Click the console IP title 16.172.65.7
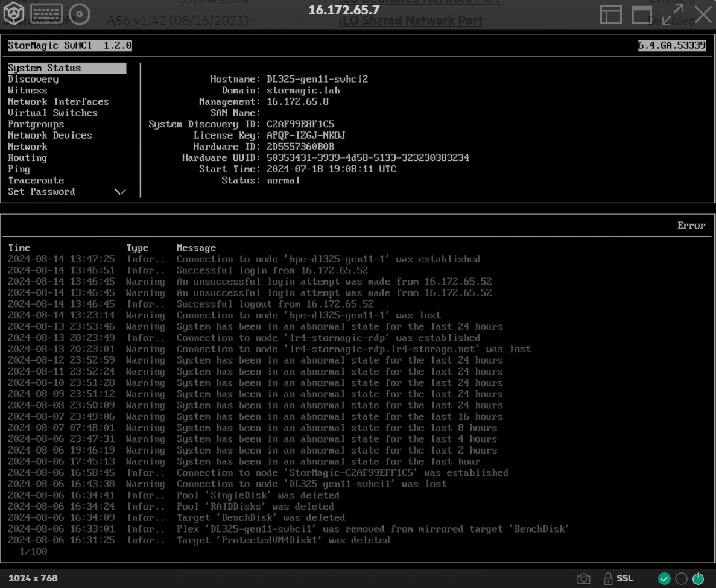The height and width of the screenshot is (588, 716). (x=344, y=10)
